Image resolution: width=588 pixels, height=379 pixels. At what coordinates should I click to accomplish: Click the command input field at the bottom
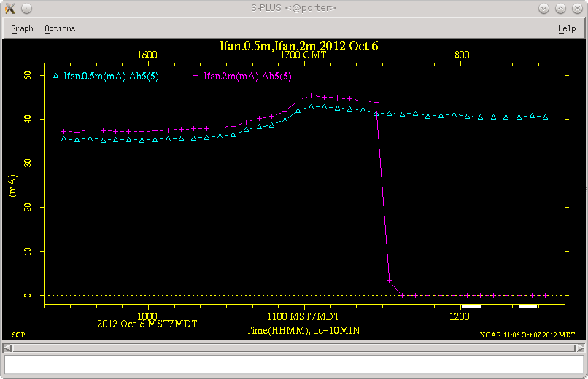(293, 363)
